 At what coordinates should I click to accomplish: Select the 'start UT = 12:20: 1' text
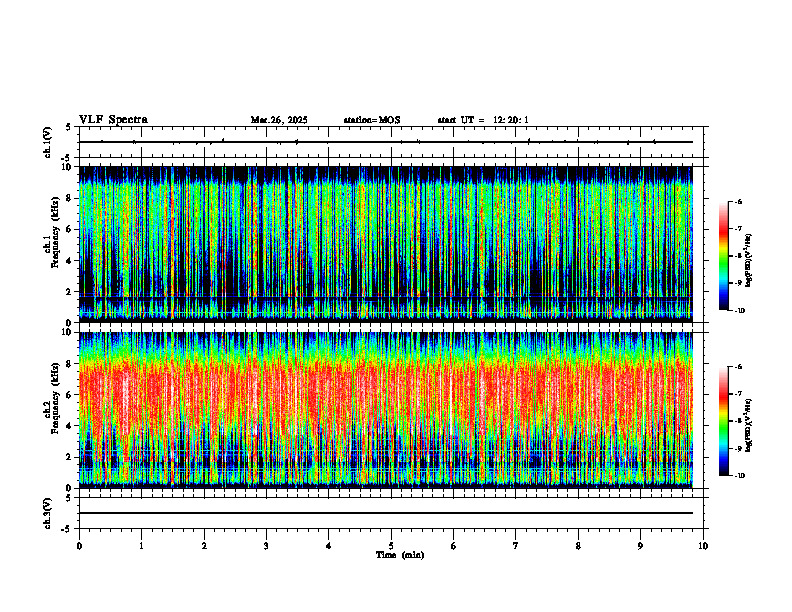(x=483, y=120)
